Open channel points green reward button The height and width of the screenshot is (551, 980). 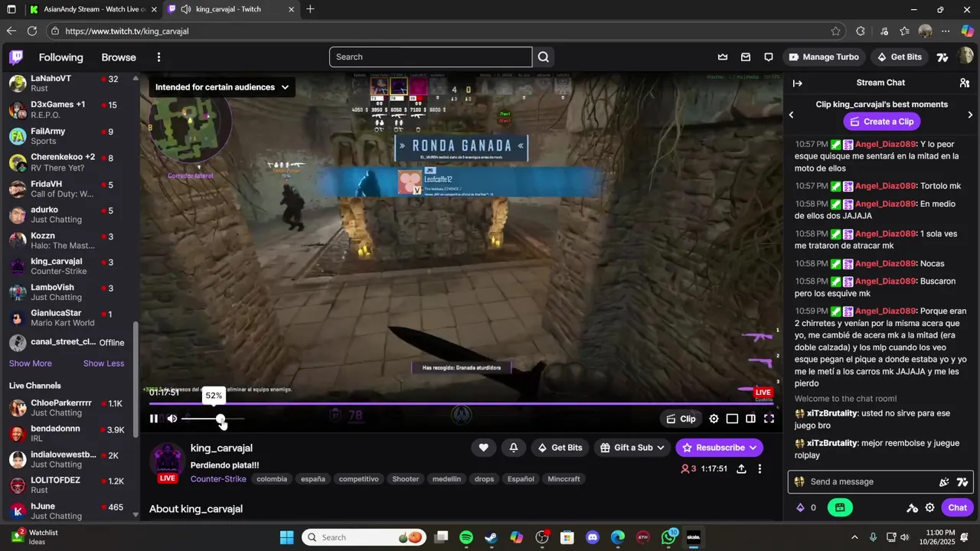[840, 507]
